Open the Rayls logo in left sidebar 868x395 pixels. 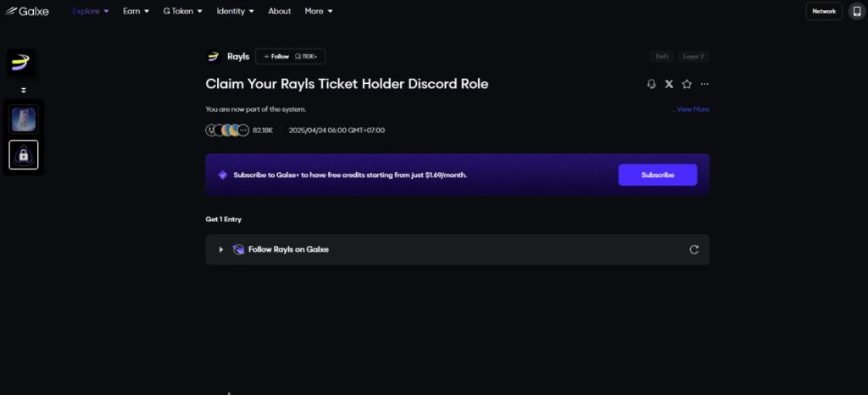22,63
